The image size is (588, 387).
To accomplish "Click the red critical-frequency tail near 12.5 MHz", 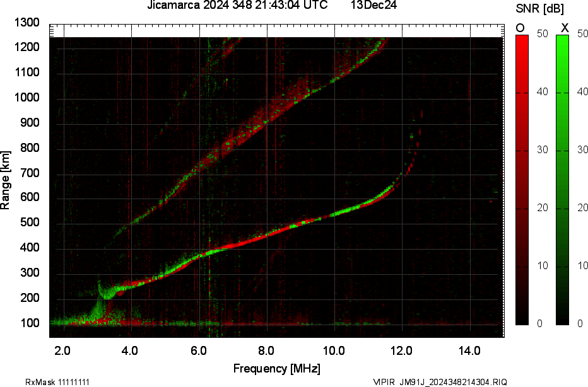I will tap(416, 144).
